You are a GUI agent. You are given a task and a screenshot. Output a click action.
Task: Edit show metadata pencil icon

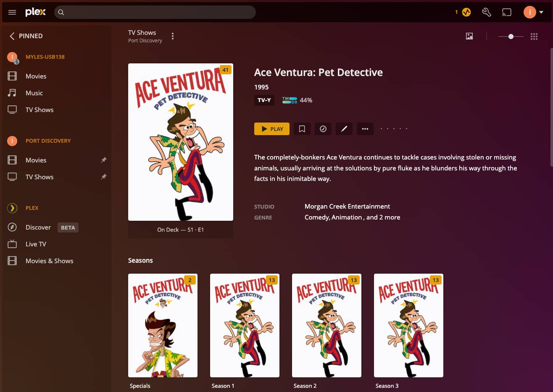click(344, 129)
